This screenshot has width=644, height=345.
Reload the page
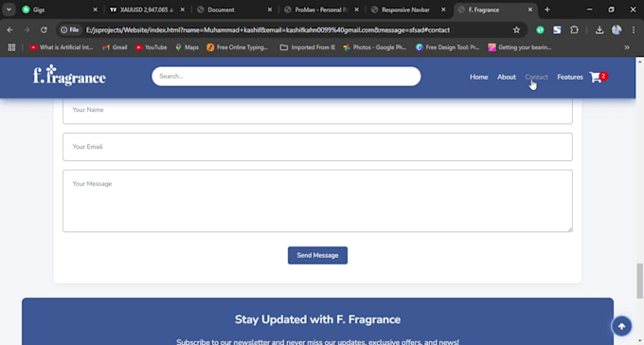(x=44, y=30)
